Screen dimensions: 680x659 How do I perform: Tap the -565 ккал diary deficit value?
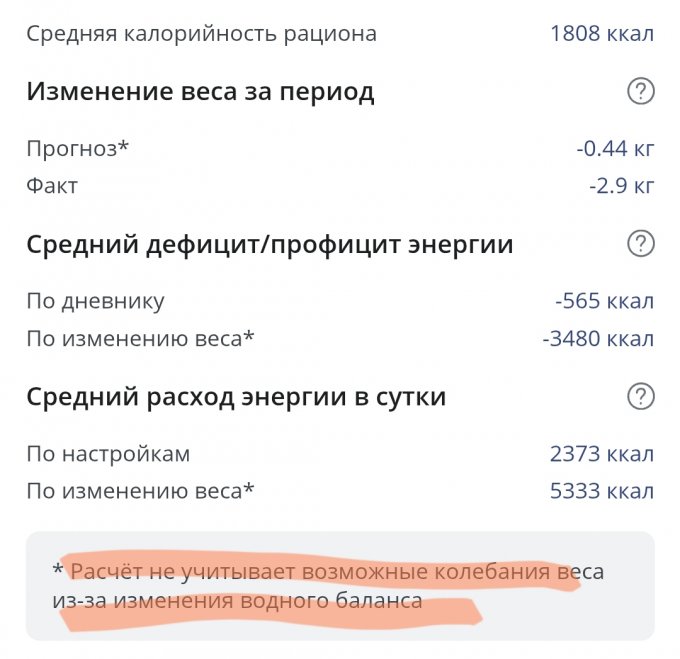coord(604,301)
